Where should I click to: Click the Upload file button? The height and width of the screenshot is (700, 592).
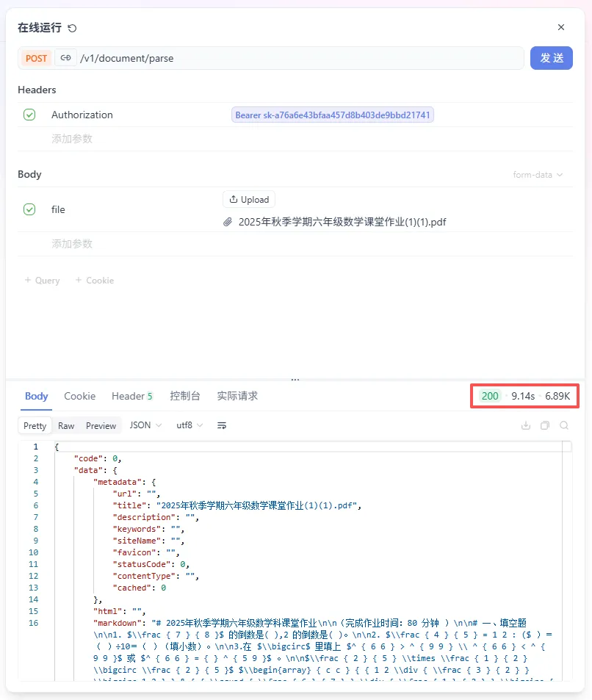[x=248, y=199]
